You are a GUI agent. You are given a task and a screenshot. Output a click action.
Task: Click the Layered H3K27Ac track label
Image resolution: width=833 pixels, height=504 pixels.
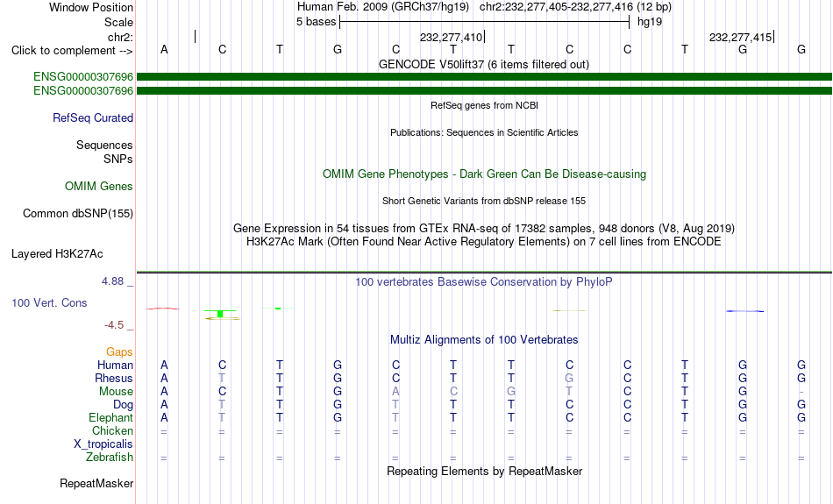57,254
